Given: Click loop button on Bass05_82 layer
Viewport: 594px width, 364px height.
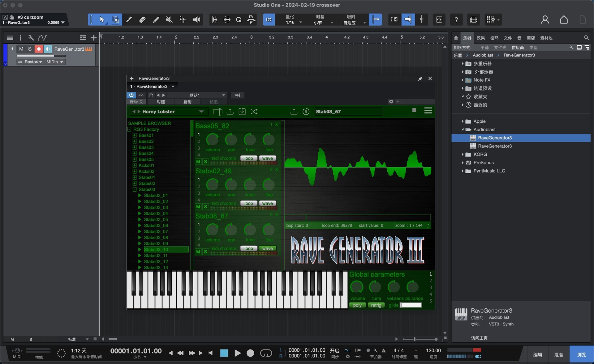Looking at the screenshot, I should point(249,158).
